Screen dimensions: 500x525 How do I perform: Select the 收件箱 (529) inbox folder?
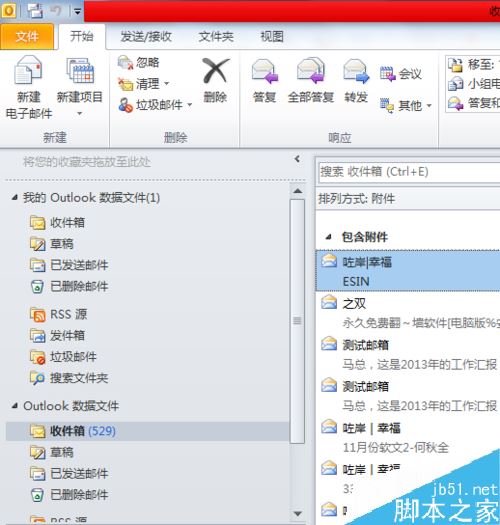pos(147,431)
